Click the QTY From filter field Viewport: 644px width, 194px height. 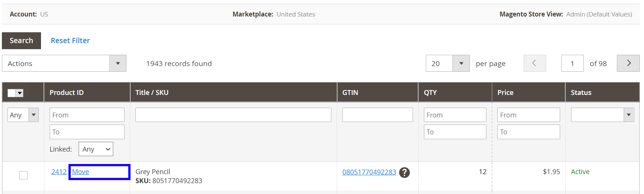(455, 115)
